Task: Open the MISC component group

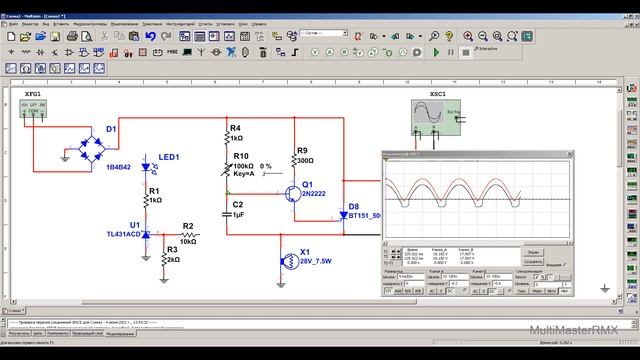Action: [x=172, y=52]
